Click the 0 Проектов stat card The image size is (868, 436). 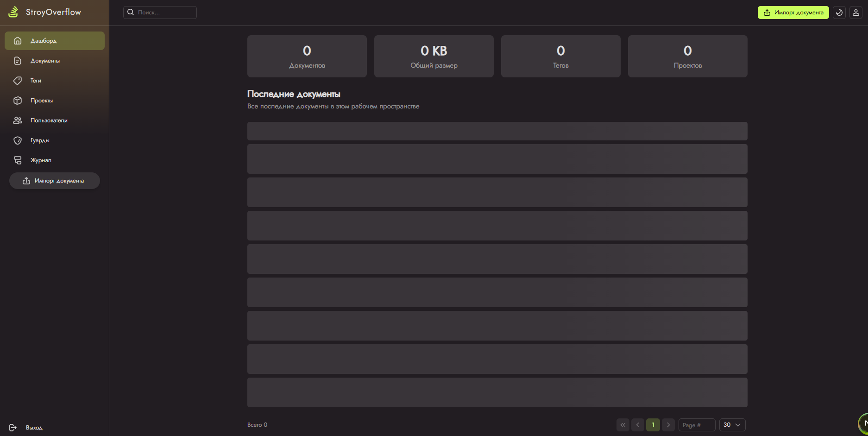688,56
